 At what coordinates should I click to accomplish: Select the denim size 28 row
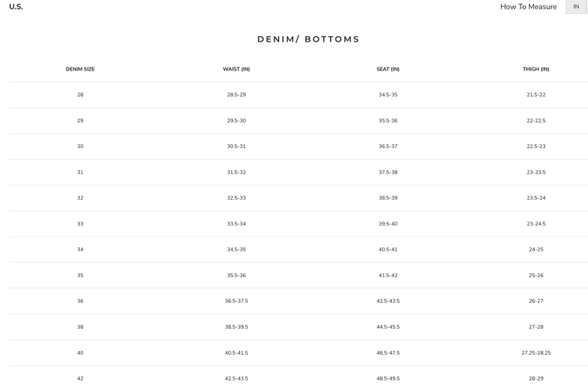tap(299, 95)
